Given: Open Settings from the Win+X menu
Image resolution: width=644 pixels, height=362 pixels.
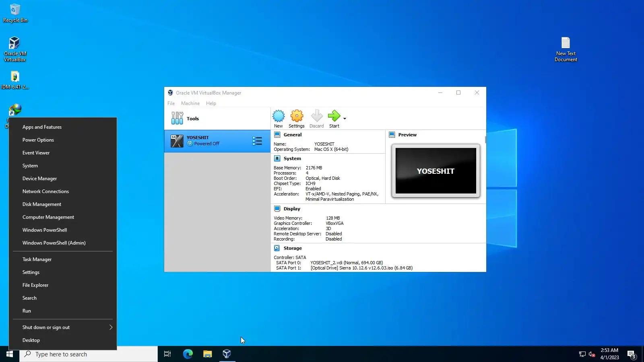Looking at the screenshot, I should click(x=63, y=272).
